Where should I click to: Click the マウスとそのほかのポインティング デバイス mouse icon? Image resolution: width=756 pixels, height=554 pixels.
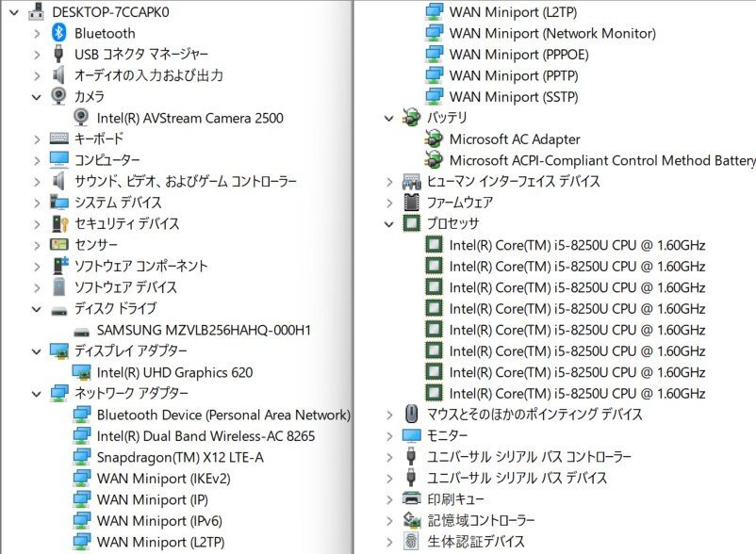click(x=411, y=414)
